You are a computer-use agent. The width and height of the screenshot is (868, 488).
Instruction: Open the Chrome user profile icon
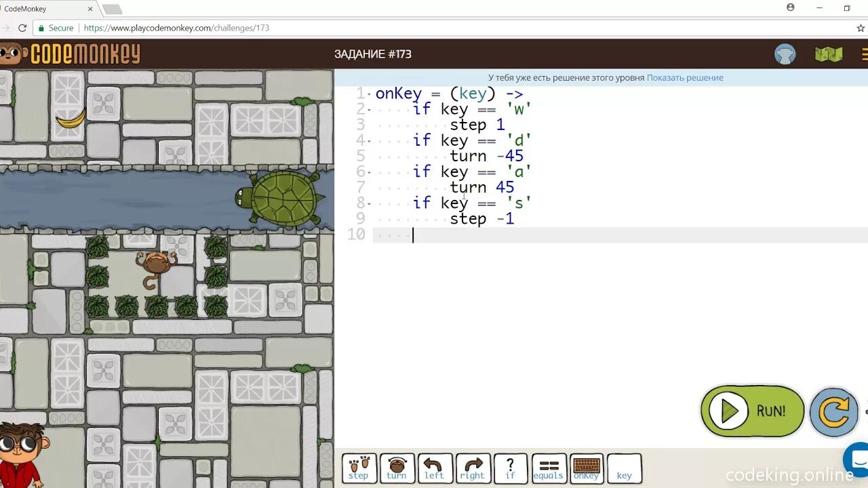point(791,7)
